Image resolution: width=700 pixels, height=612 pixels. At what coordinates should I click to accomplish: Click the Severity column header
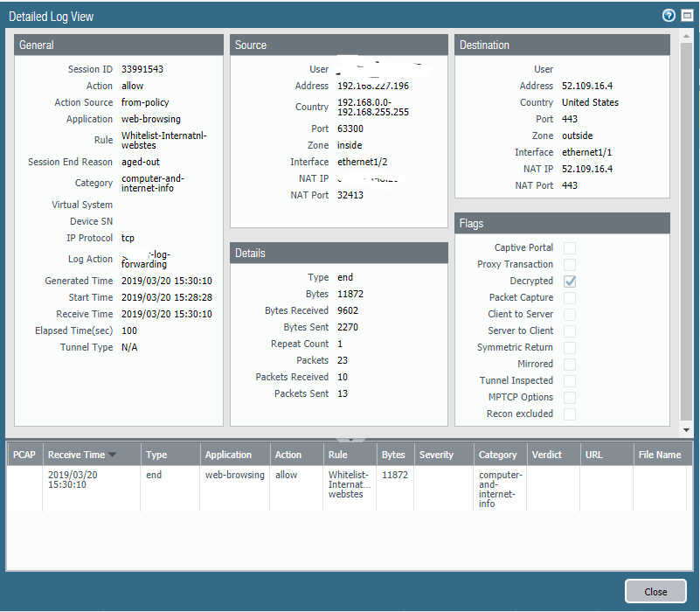coord(436,455)
